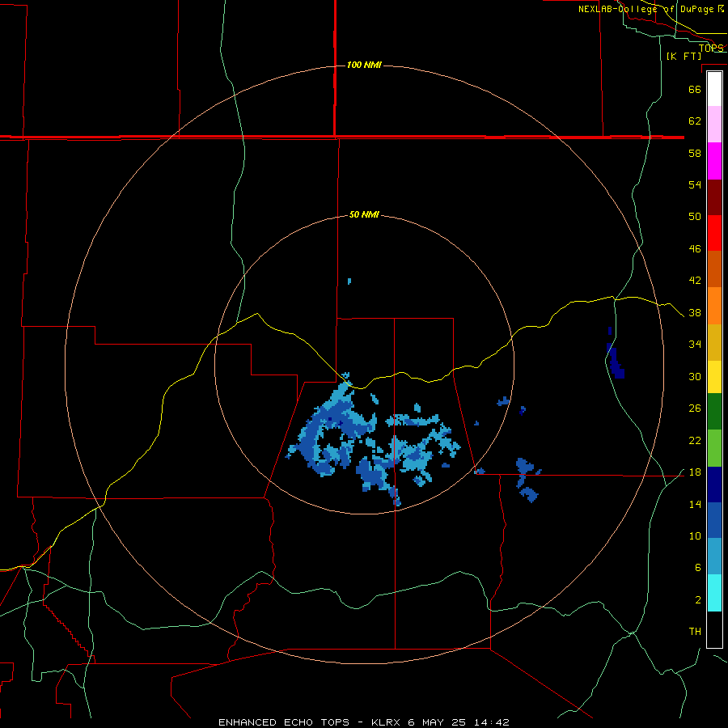This screenshot has width=728, height=728.
Task: Click the light blue 10 kft color band
Action: coord(714,557)
